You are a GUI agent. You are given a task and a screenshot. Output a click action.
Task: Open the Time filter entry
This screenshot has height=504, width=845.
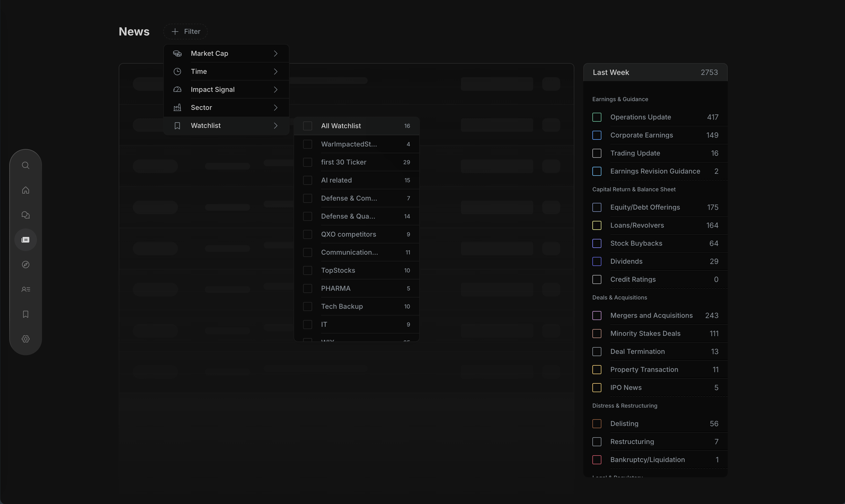(x=226, y=72)
